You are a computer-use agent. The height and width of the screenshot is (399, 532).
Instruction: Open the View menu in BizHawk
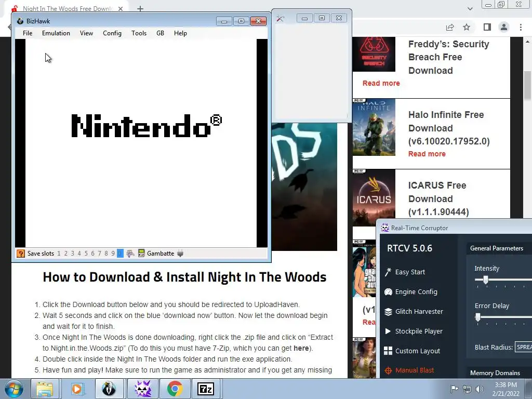tap(86, 33)
